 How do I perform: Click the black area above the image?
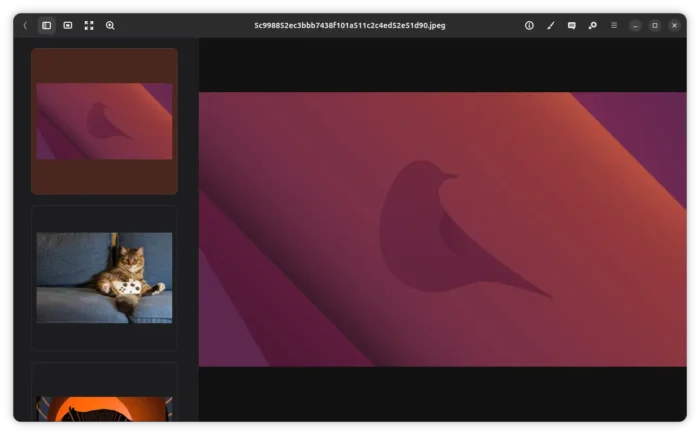(442, 65)
